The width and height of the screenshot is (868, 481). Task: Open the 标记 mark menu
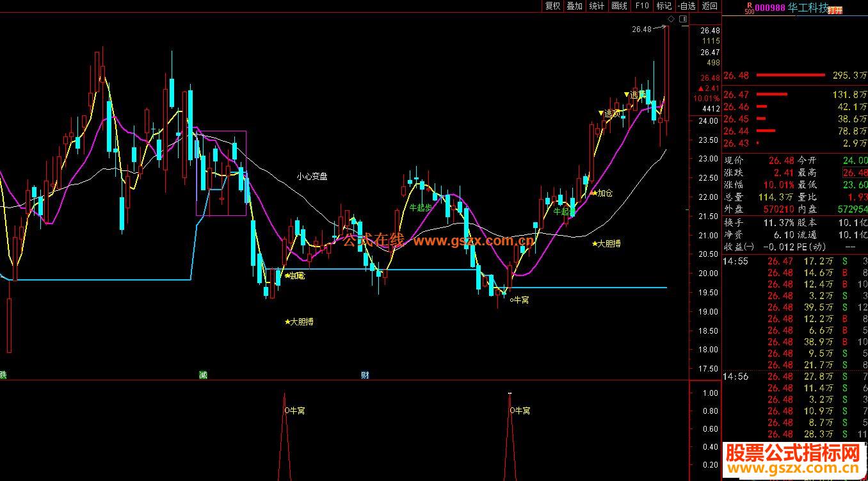(x=664, y=6)
